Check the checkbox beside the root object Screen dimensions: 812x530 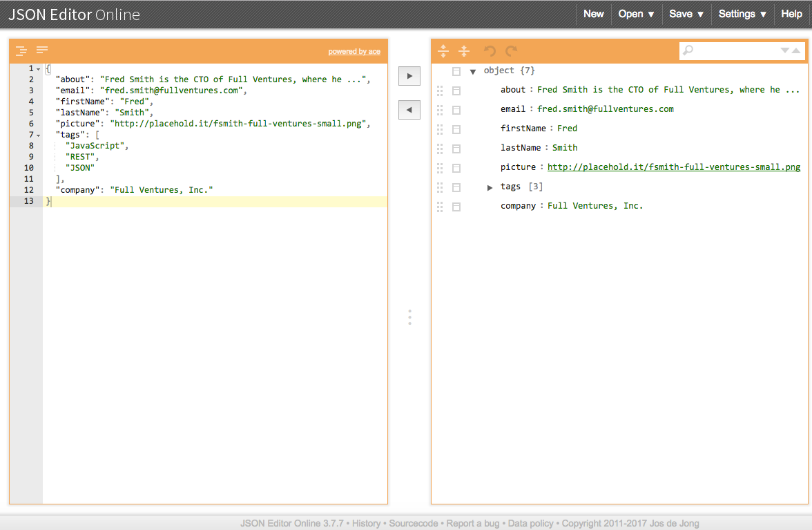(x=457, y=70)
